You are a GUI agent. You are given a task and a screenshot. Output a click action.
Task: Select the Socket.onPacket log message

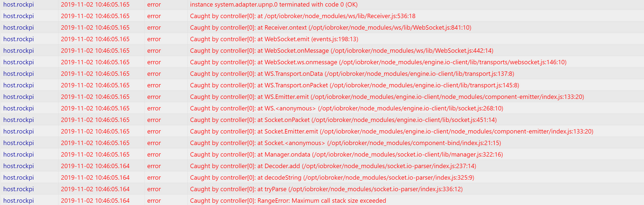343,120
